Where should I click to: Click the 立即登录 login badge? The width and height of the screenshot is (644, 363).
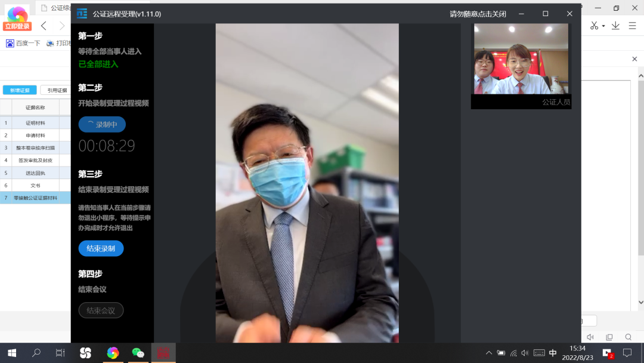pyautogui.click(x=17, y=26)
